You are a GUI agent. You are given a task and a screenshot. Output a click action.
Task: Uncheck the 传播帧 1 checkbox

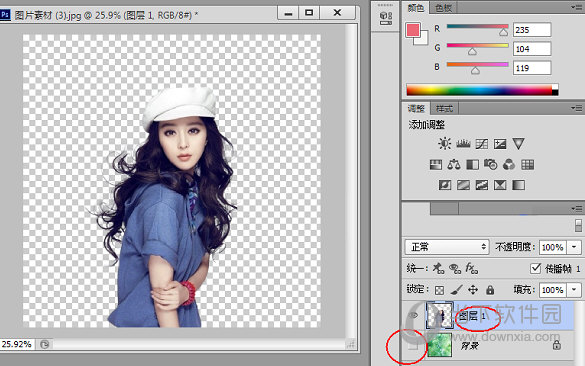[x=535, y=268]
